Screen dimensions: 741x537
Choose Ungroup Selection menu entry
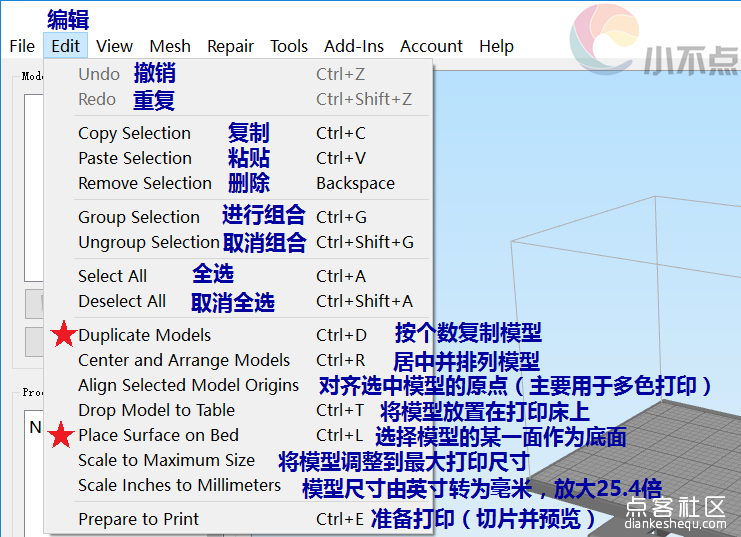238,243
